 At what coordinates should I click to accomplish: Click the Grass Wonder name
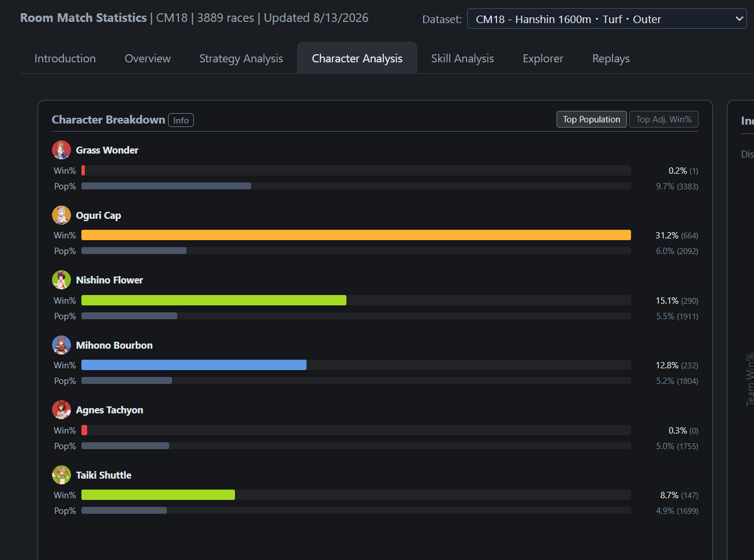[x=107, y=150]
